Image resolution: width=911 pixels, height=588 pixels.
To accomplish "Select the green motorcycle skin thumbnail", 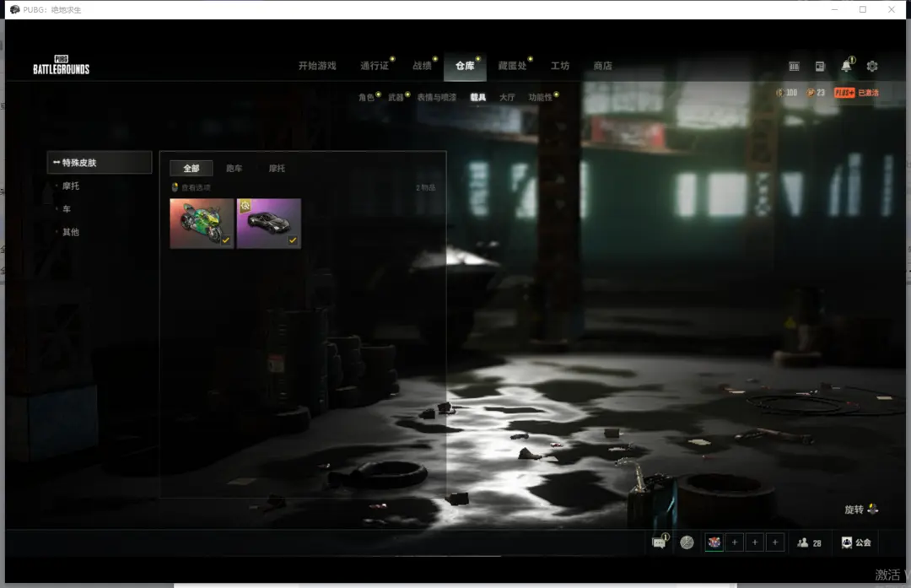I will 202,224.
